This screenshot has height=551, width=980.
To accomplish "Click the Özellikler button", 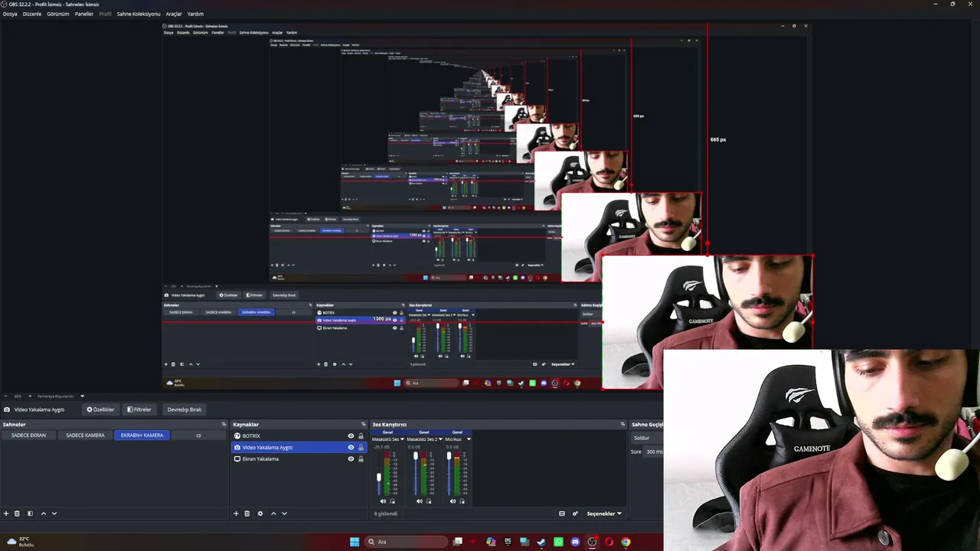I will 100,409.
